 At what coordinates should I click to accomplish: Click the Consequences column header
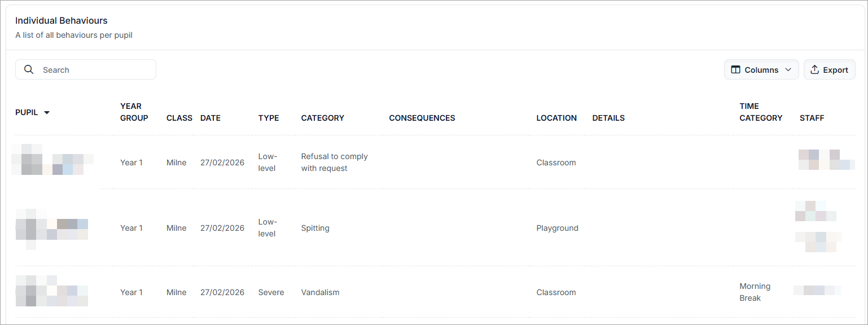click(x=422, y=118)
